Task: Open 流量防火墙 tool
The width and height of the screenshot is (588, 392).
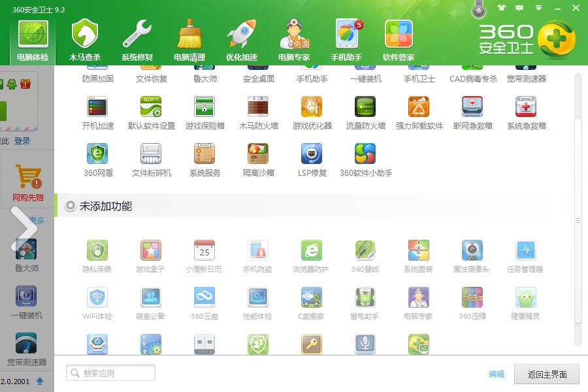Action: [366, 113]
